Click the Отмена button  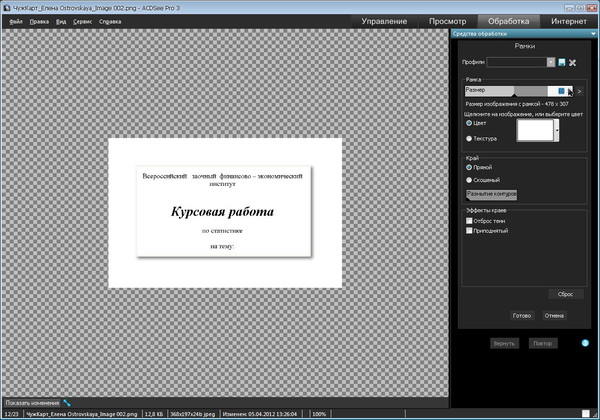(554, 316)
